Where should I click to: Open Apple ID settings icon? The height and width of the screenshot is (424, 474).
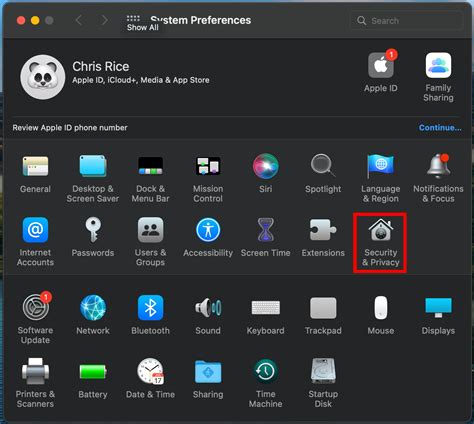(x=381, y=65)
